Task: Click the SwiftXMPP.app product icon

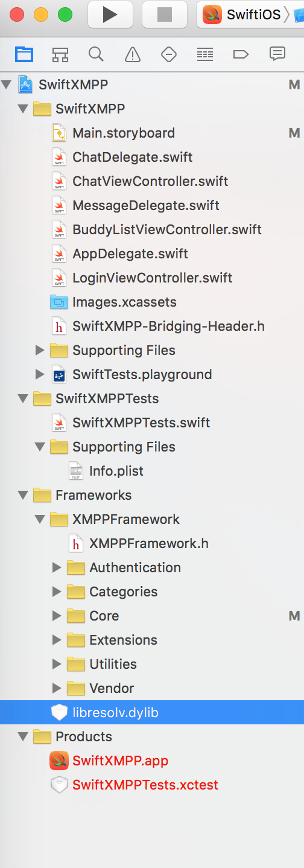Action: pos(59,761)
